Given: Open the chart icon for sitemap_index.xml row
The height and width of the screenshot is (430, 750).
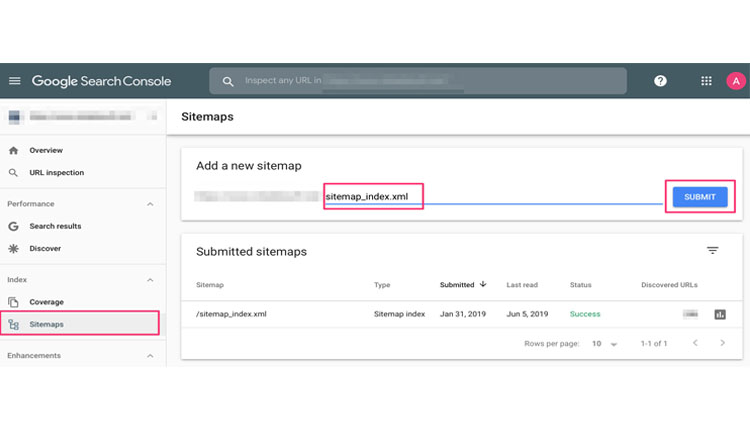Looking at the screenshot, I should [x=720, y=314].
